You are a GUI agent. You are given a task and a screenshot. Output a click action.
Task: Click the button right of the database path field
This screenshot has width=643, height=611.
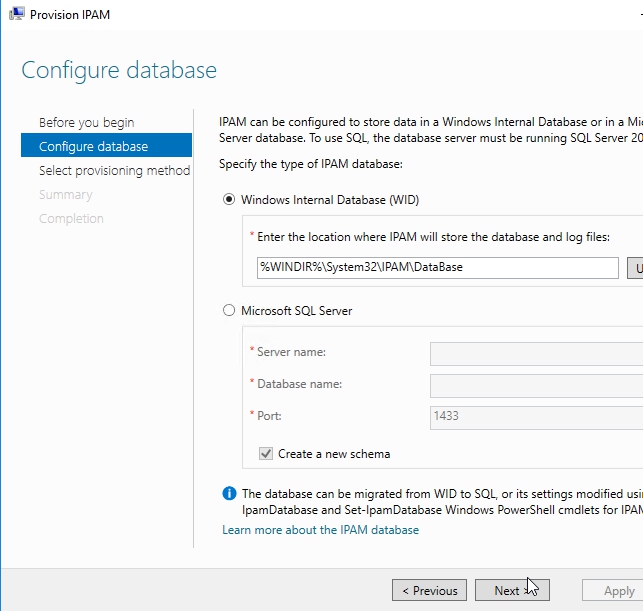tap(635, 268)
